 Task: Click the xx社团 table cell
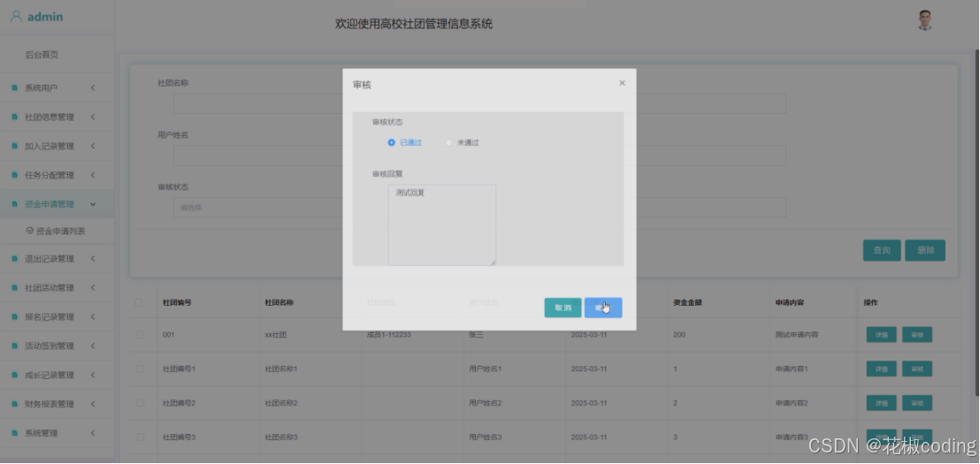tap(276, 335)
